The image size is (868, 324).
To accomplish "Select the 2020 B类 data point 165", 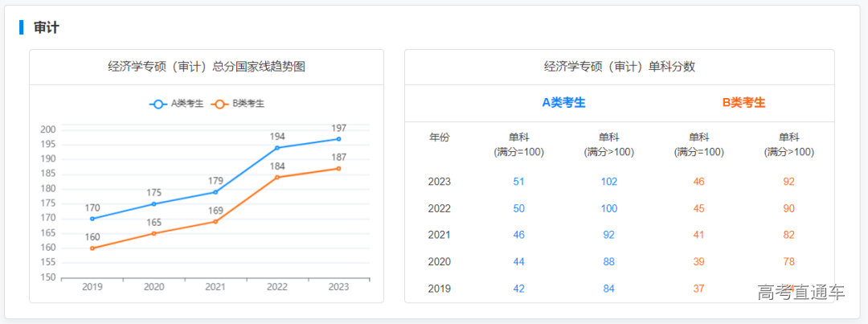I will click(154, 233).
